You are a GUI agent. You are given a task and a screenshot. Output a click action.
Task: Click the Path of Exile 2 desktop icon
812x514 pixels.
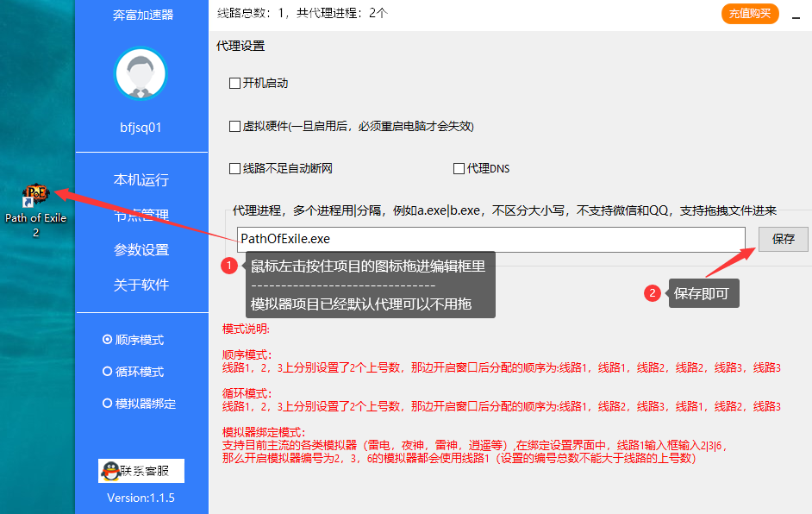tap(35, 195)
